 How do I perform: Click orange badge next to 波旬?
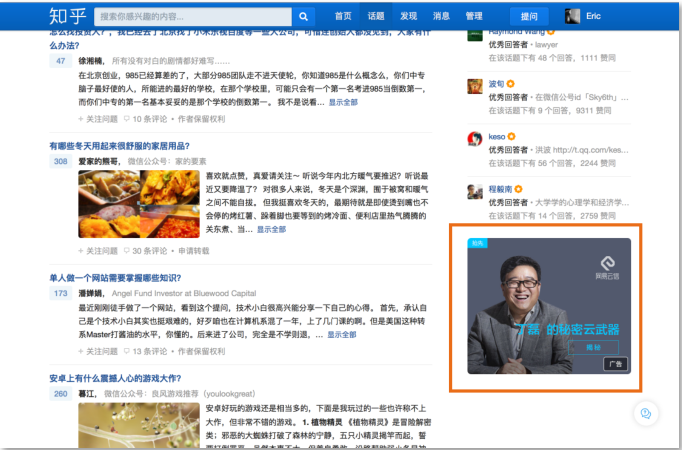[511, 84]
